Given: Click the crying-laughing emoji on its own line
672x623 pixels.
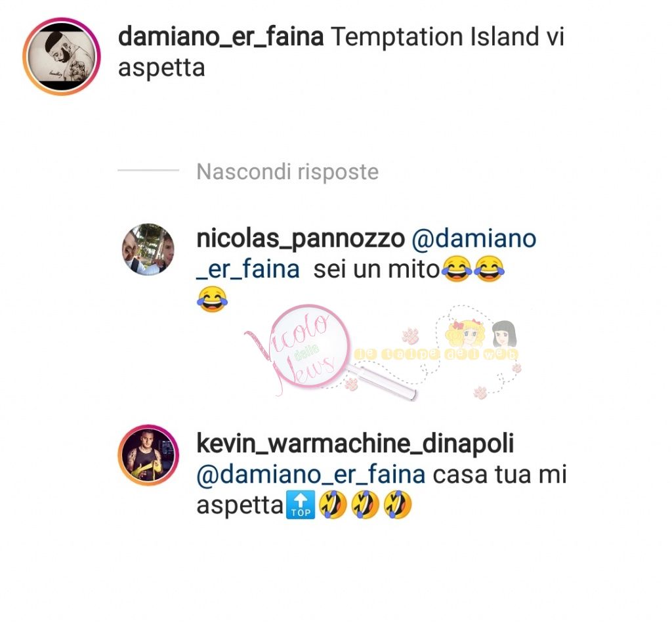Looking at the screenshot, I should (x=212, y=300).
